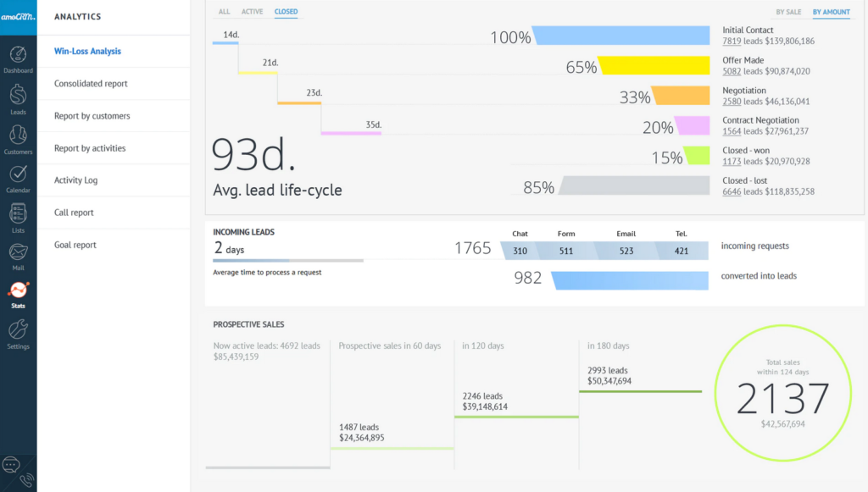The height and width of the screenshot is (492, 868).
Task: Click the total sales circle showing 2137
Action: tap(782, 394)
